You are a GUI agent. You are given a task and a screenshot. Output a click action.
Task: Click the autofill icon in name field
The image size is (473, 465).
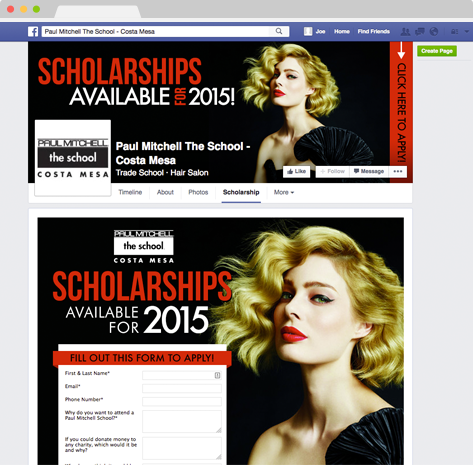(217, 375)
